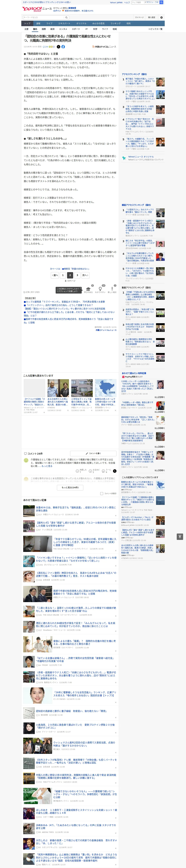
Task: Click the magnifier icon in keyword search box
Action: click(66, 17)
